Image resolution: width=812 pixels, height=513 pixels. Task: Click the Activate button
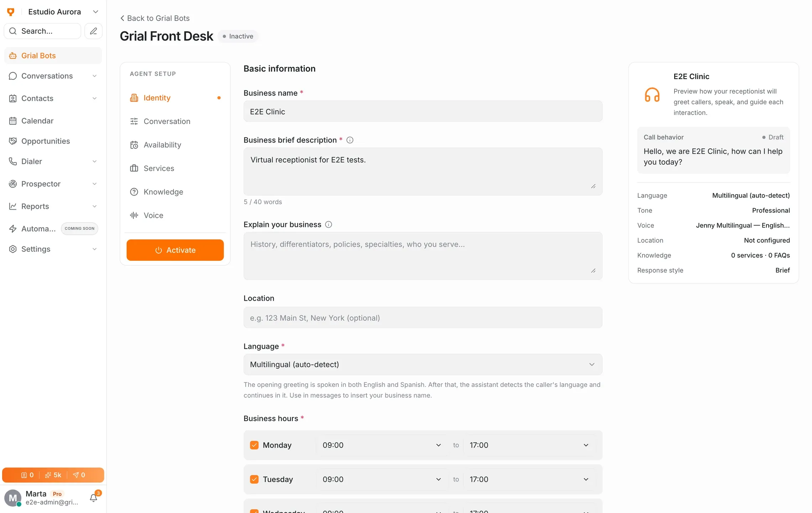coord(175,250)
